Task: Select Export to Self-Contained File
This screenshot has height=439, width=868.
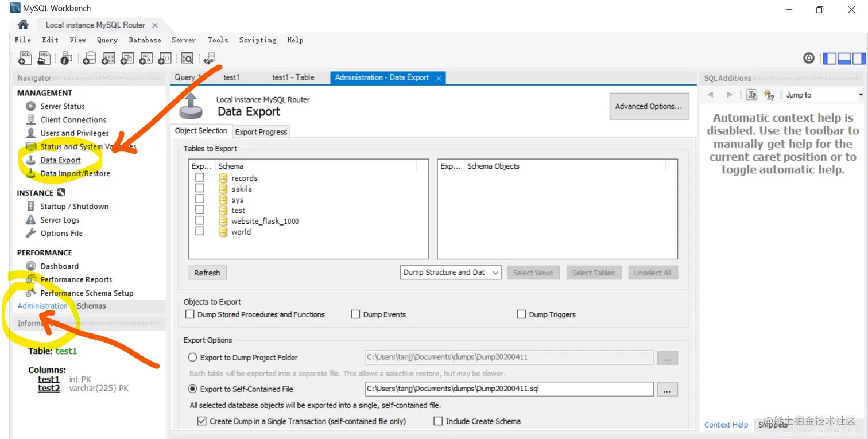Action: pyautogui.click(x=193, y=389)
